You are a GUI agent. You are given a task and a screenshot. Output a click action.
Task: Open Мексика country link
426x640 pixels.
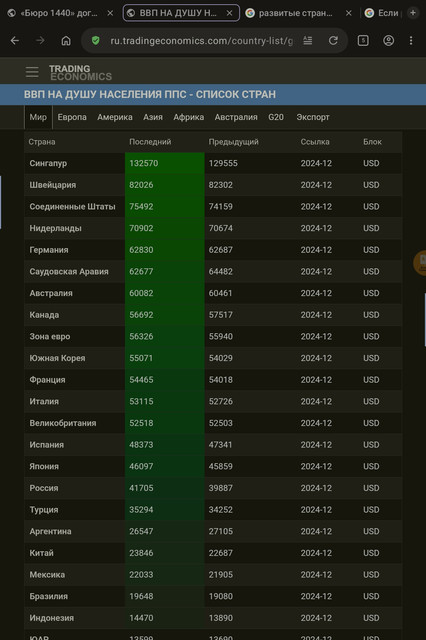click(x=47, y=574)
